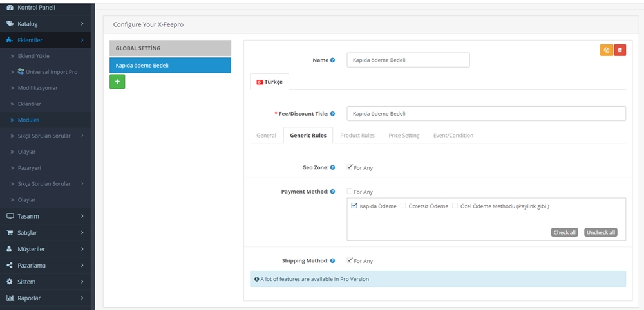The image size is (644, 310).
Task: Expand the Sistem menu chevron
Action: tap(82, 282)
